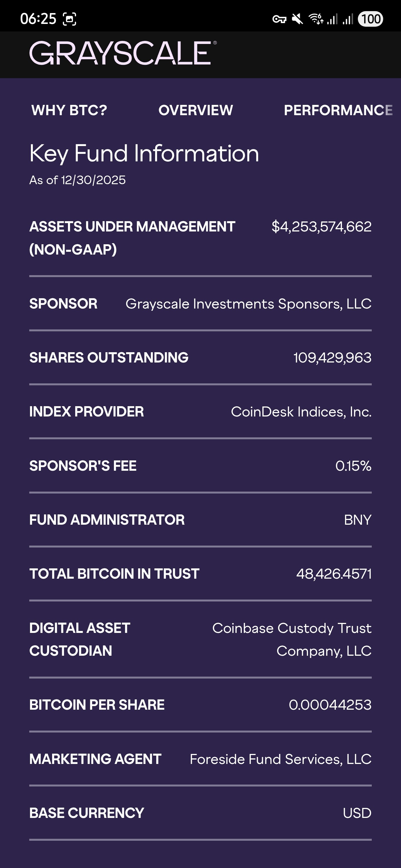Tap the screen capture icon beside clock

tap(69, 19)
